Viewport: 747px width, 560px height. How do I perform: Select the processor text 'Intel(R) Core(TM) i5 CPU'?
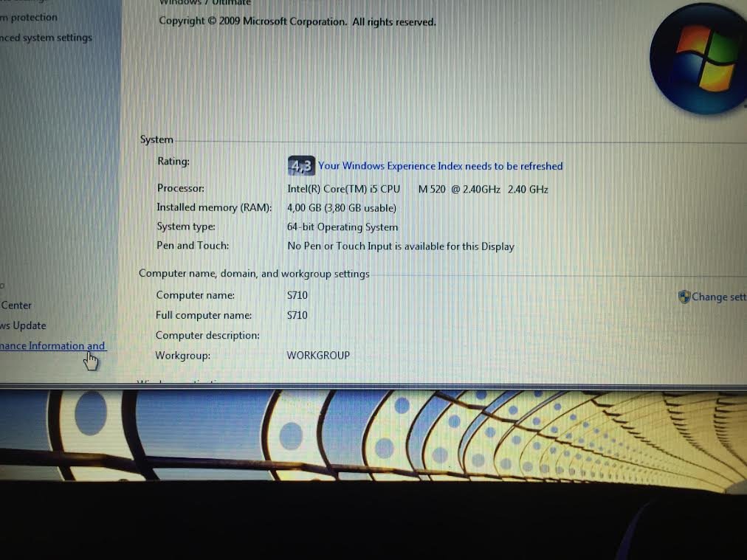[343, 189]
